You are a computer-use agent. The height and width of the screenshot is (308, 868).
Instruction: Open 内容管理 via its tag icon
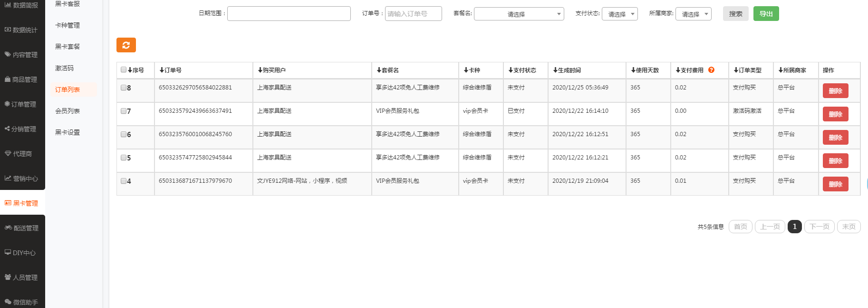click(8, 55)
